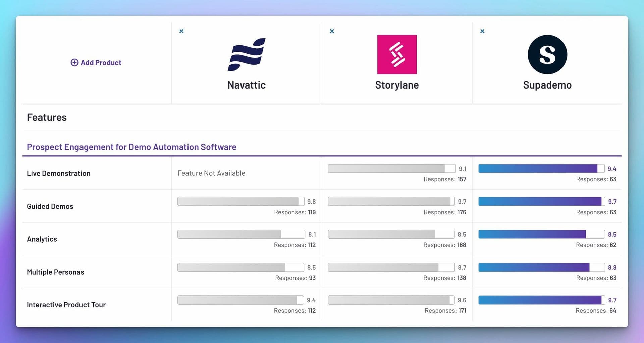Image resolution: width=644 pixels, height=343 pixels.
Task: Select the Guided Demos row label
Action: click(x=50, y=206)
